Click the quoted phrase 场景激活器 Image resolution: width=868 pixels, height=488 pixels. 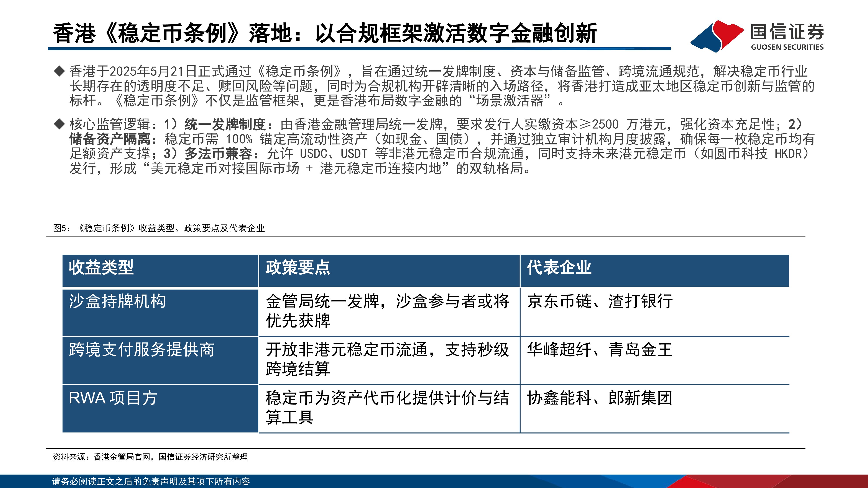(x=510, y=101)
